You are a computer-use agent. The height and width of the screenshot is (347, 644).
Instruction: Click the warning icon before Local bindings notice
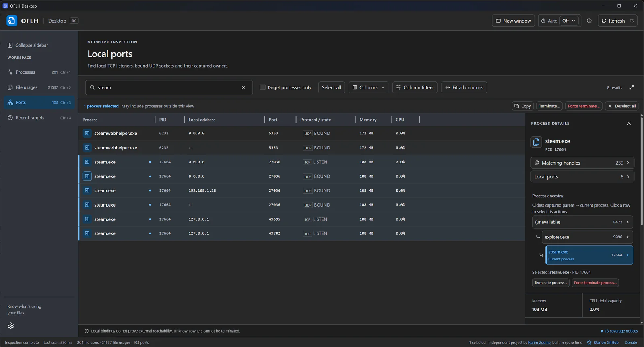pos(87,331)
